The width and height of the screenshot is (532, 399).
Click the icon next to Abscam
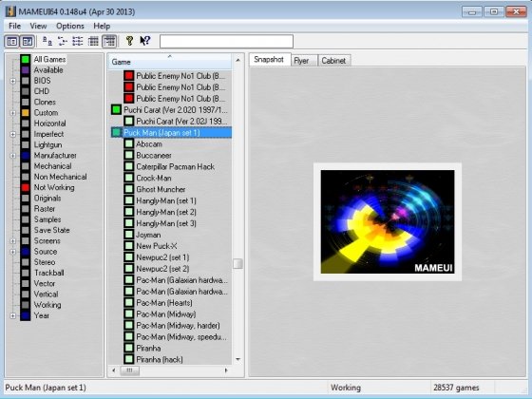pyautogui.click(x=129, y=143)
